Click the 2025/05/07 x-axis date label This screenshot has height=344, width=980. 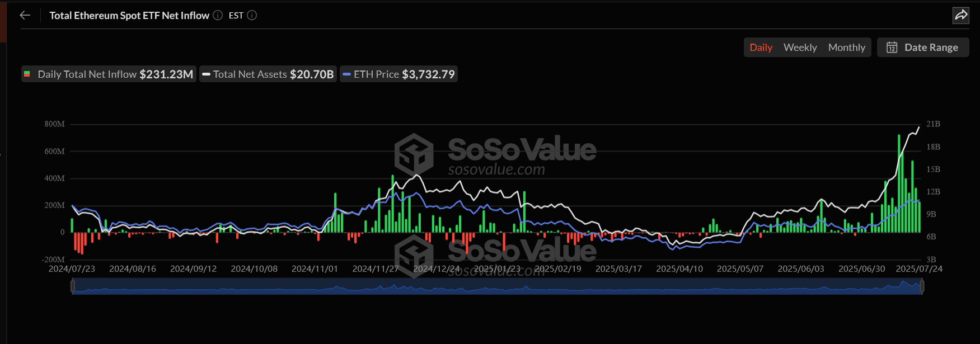coord(740,269)
